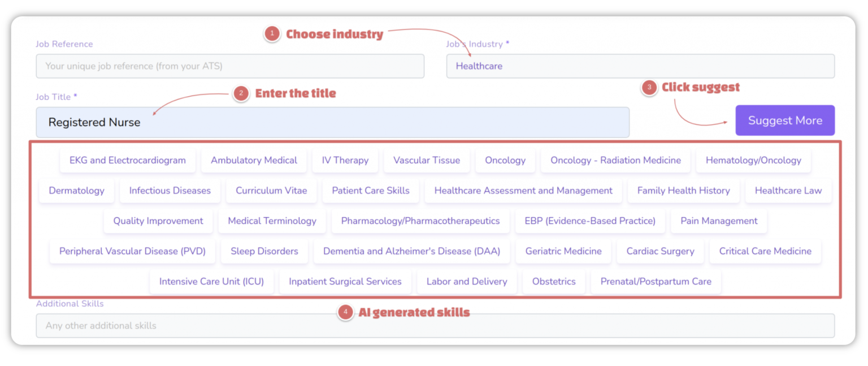Select the Pain Management skill tag
This screenshot has height=366, width=868.
(x=718, y=221)
